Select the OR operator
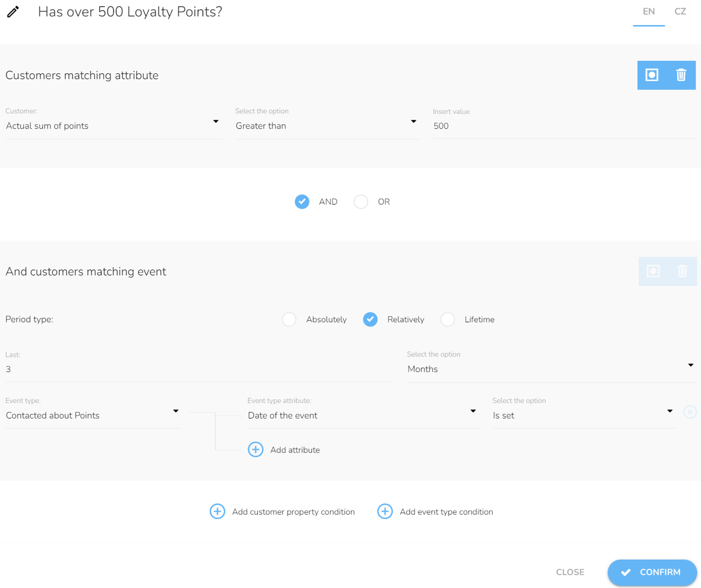This screenshot has height=588, width=701. tap(361, 201)
